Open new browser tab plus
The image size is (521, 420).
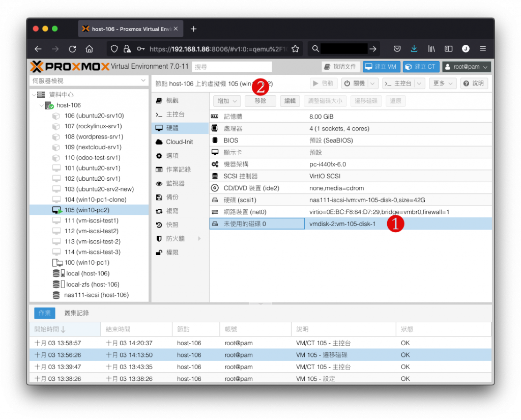[x=193, y=29]
